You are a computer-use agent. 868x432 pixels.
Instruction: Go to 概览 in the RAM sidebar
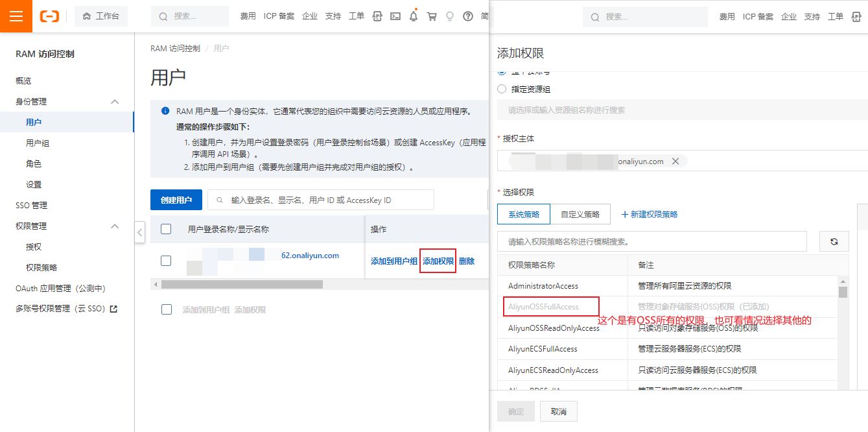23,81
